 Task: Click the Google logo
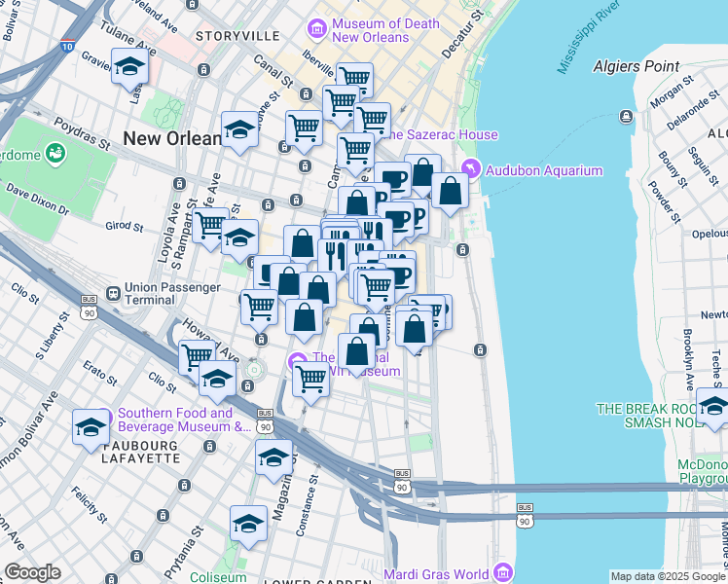pyautogui.click(x=33, y=573)
